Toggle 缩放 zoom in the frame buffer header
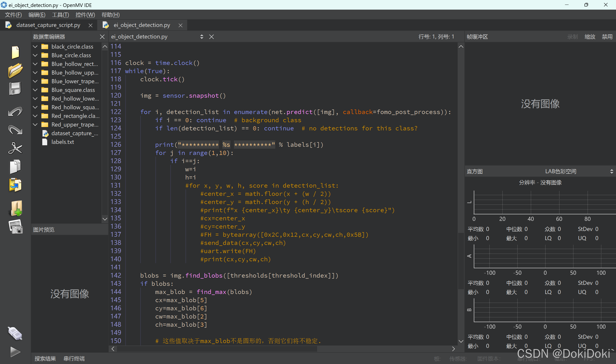Viewport: 616px width, 364px height. coord(590,37)
